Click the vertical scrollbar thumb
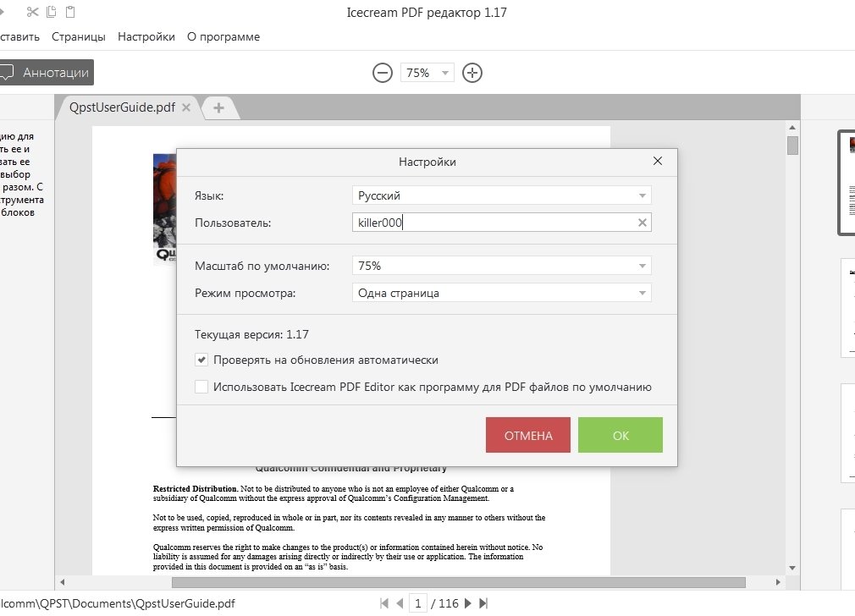 point(792,146)
